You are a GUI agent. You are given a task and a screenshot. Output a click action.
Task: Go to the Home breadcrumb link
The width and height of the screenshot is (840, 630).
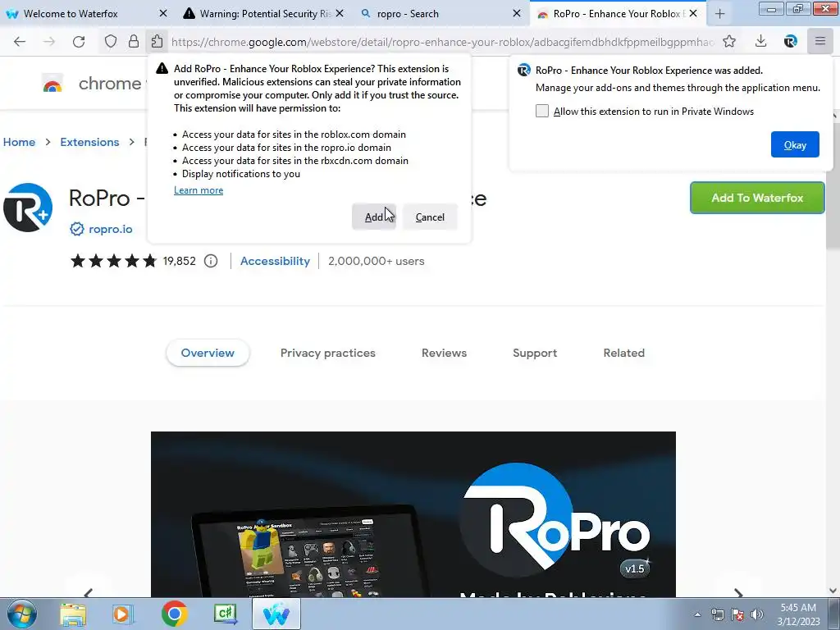click(x=20, y=142)
